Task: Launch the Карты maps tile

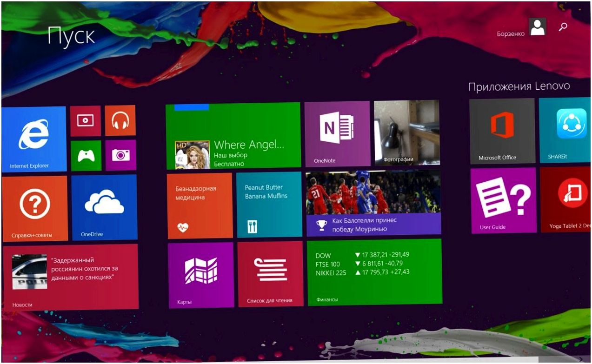Action: (x=201, y=275)
